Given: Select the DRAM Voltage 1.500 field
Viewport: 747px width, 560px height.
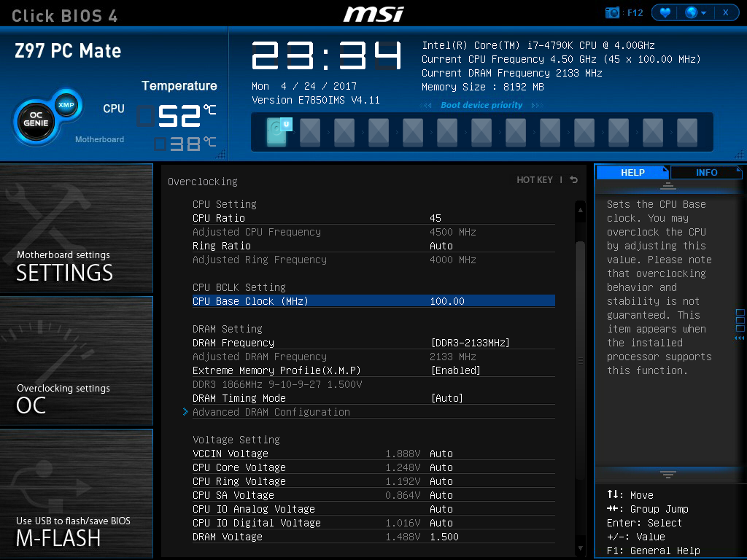Looking at the screenshot, I should (x=444, y=537).
